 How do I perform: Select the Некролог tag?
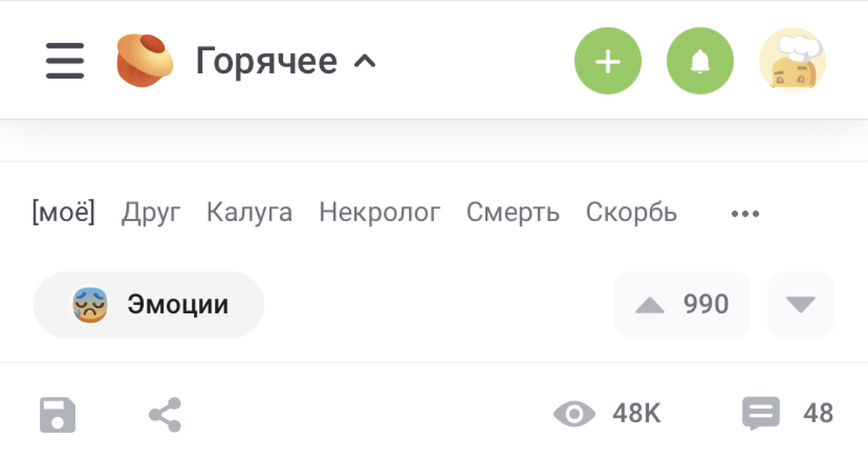pos(380,213)
